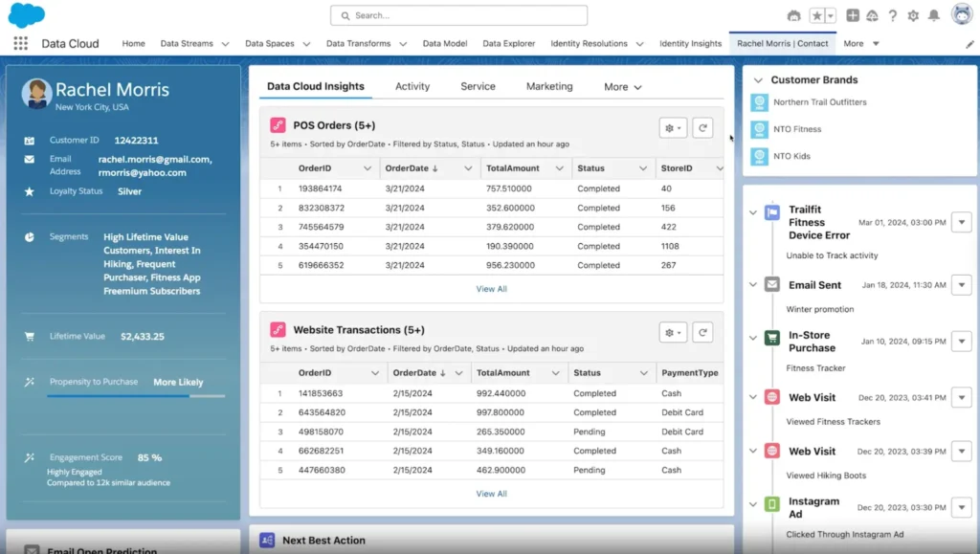This screenshot has width=980, height=554.
Task: Open the favorites list dropdown arrow
Action: pos(831,15)
